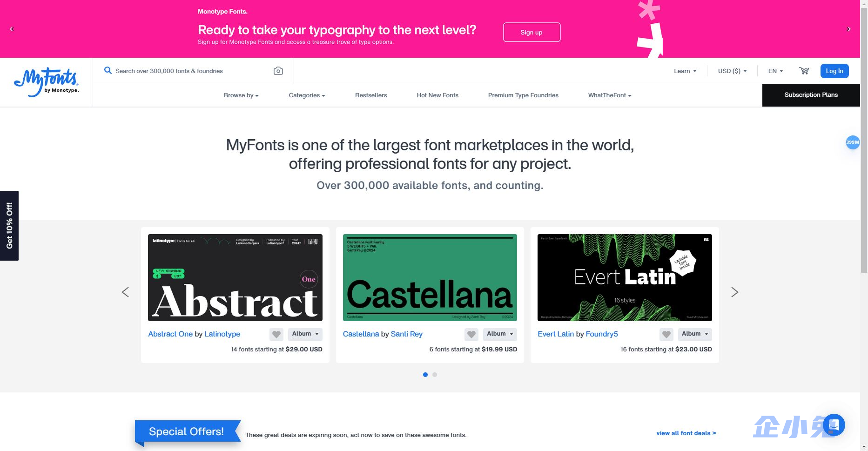Click promo banner next arrow

[x=848, y=29]
